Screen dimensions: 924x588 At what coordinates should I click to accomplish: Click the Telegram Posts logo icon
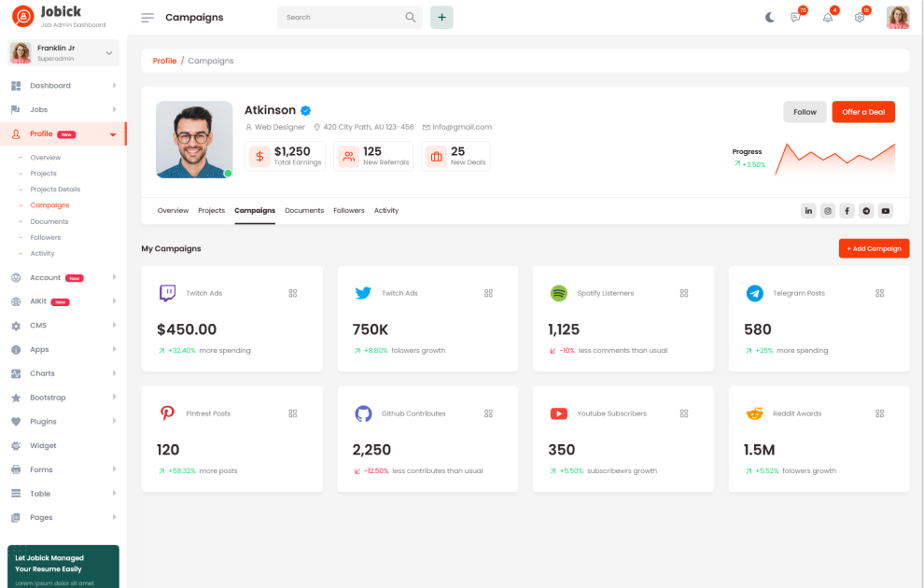click(x=755, y=293)
